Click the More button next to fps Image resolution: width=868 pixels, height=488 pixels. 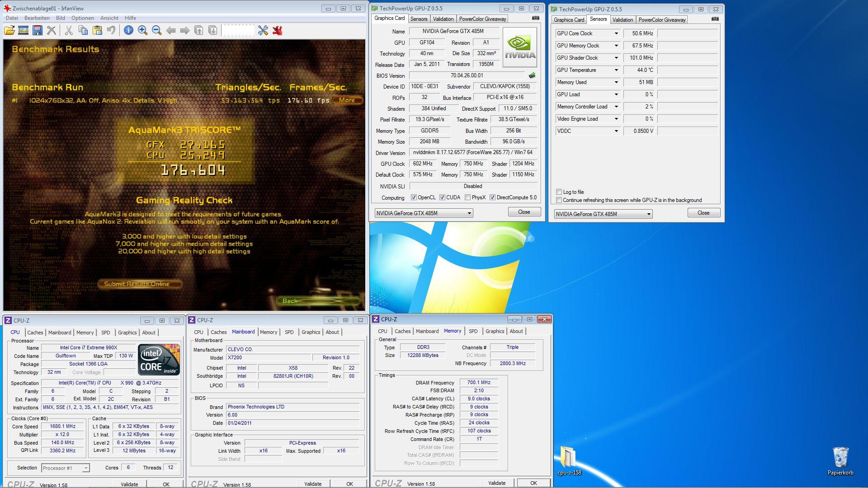pyautogui.click(x=347, y=100)
